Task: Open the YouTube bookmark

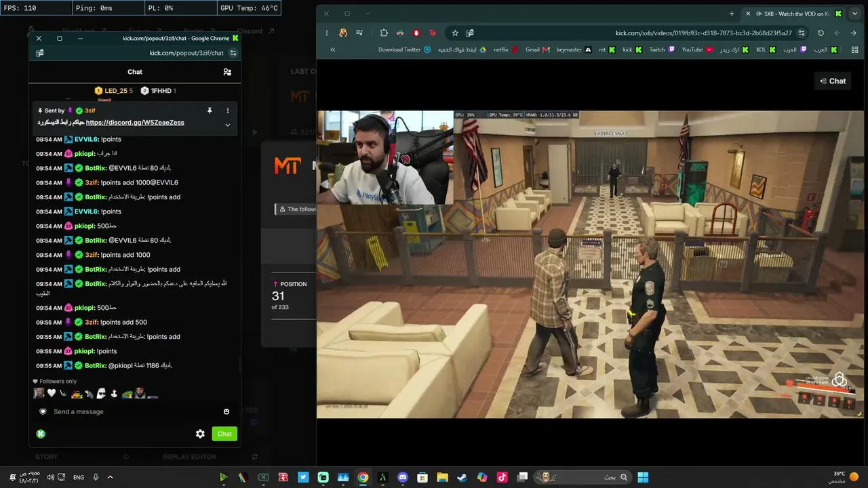Action: 697,49
